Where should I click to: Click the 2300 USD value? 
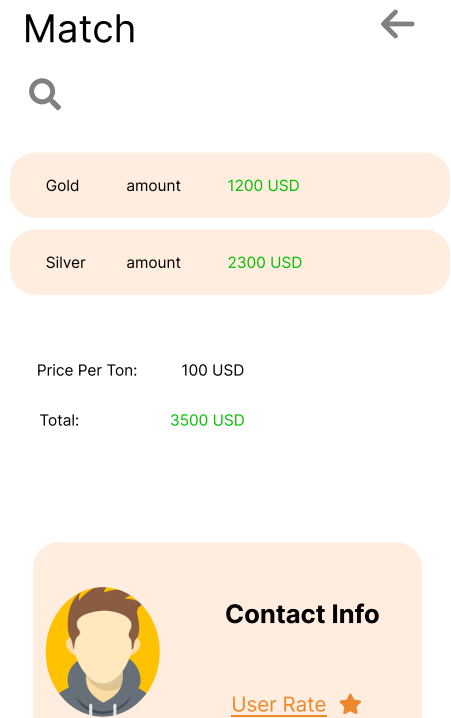[x=265, y=262]
